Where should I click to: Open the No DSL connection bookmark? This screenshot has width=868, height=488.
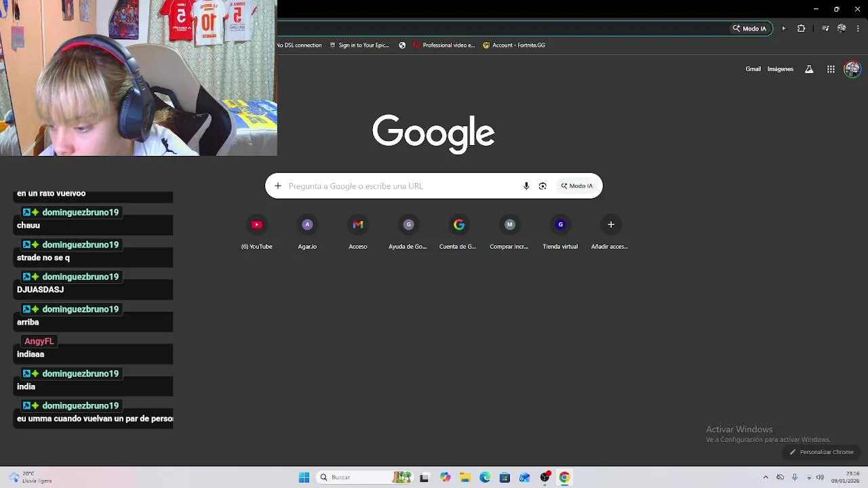tap(299, 45)
